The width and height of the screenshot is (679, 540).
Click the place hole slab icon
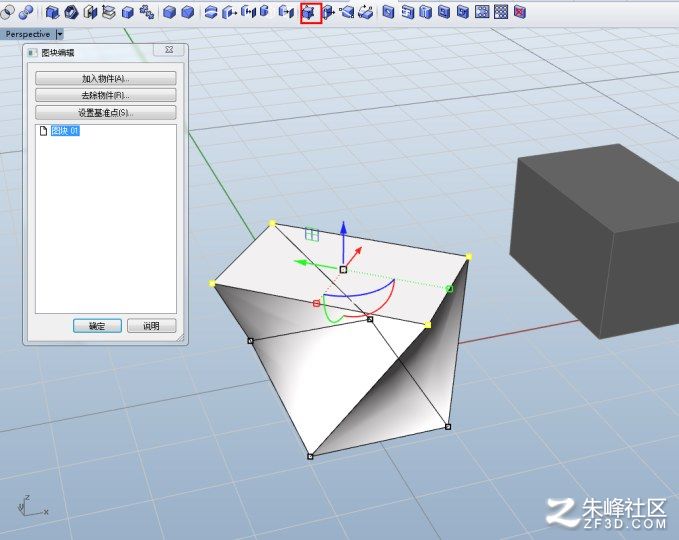[407, 13]
